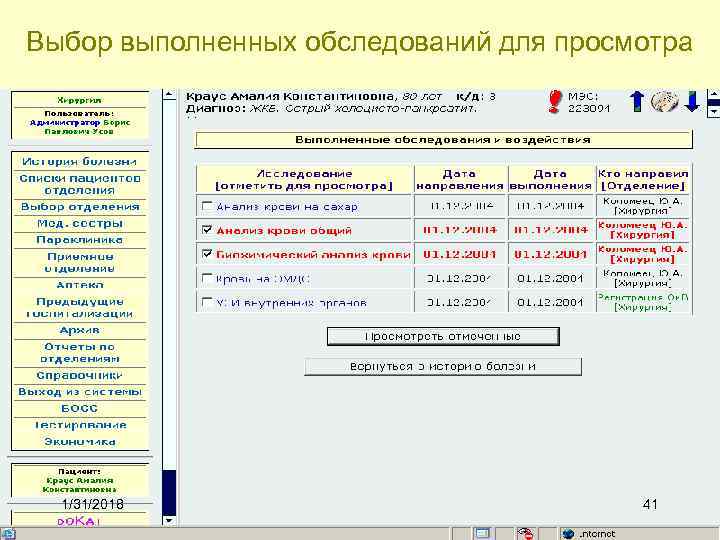Viewport: 720px width, 540px height.
Task: Click sidebar scrollbar up arrow
Action: [x=169, y=95]
